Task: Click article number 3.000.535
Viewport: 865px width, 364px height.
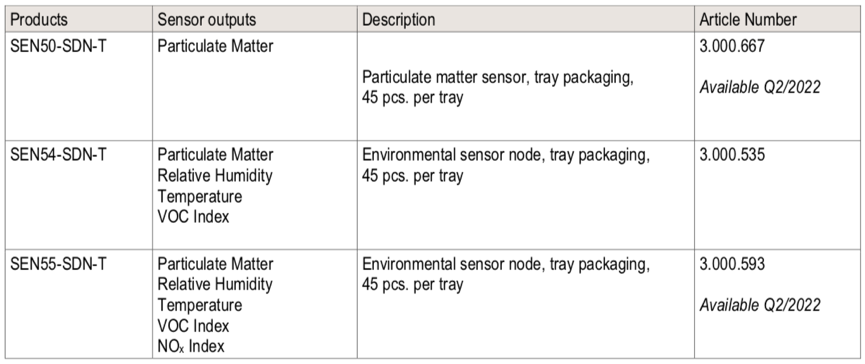Action: 732,155
